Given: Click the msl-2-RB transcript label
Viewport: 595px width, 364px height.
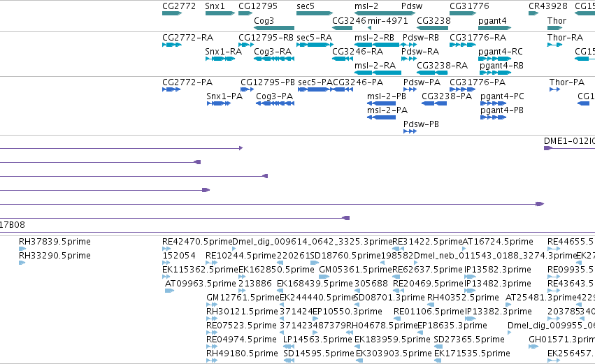Looking at the screenshot, I should click(374, 38).
